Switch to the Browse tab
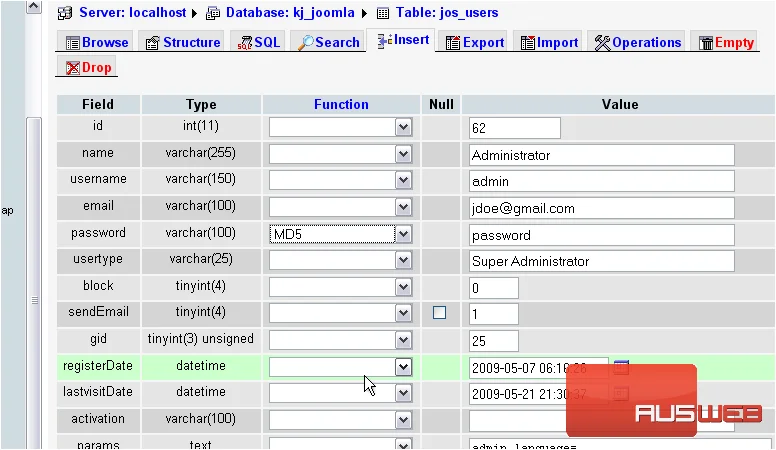Viewport: 776px width, 450px height. click(x=97, y=43)
